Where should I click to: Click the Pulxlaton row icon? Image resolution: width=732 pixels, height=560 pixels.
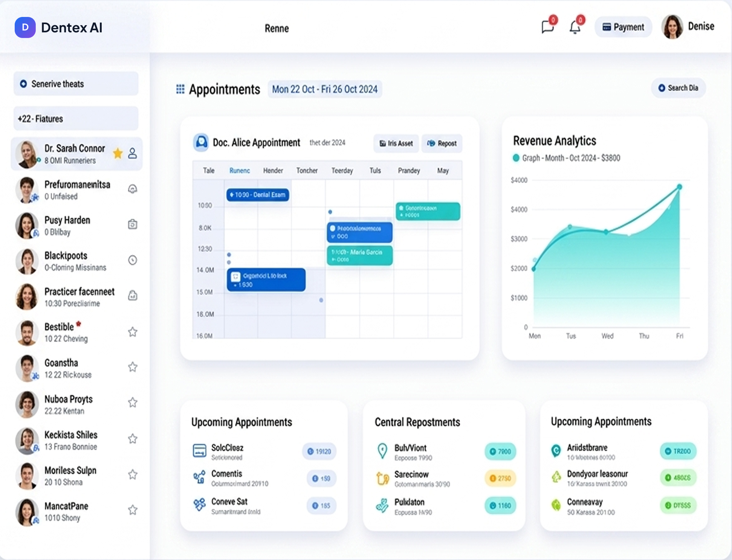point(382,505)
